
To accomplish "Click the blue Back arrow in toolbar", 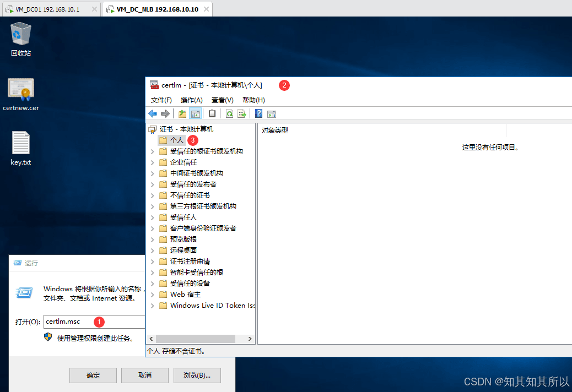I will [153, 113].
